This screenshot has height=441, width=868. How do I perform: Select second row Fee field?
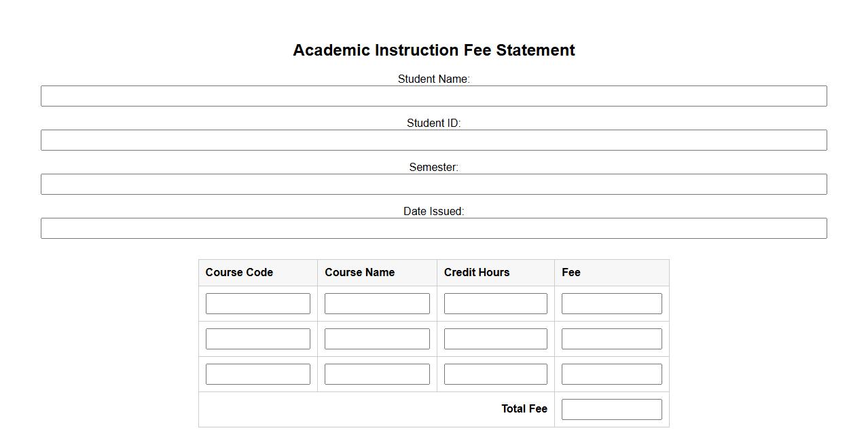[x=611, y=339]
